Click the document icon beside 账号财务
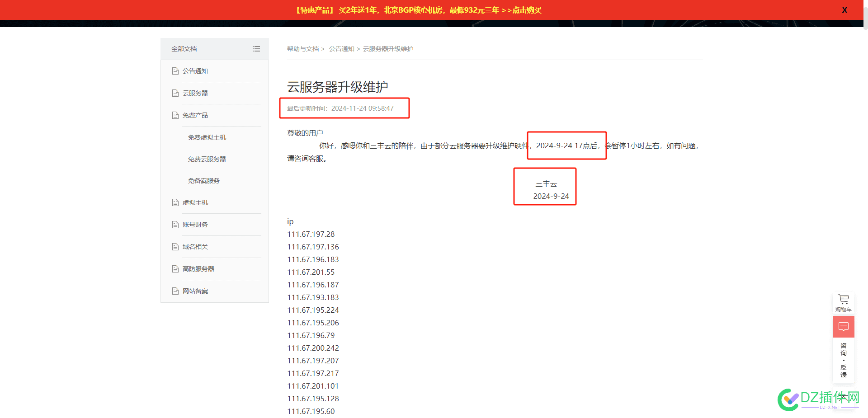 click(x=175, y=225)
